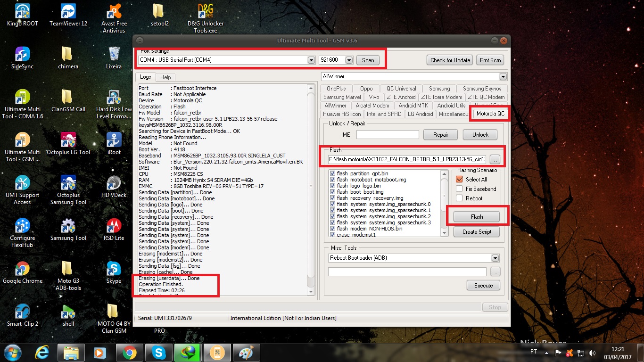The width and height of the screenshot is (644, 362).
Task: Switch to Paint in taskbar
Action: (x=246, y=352)
